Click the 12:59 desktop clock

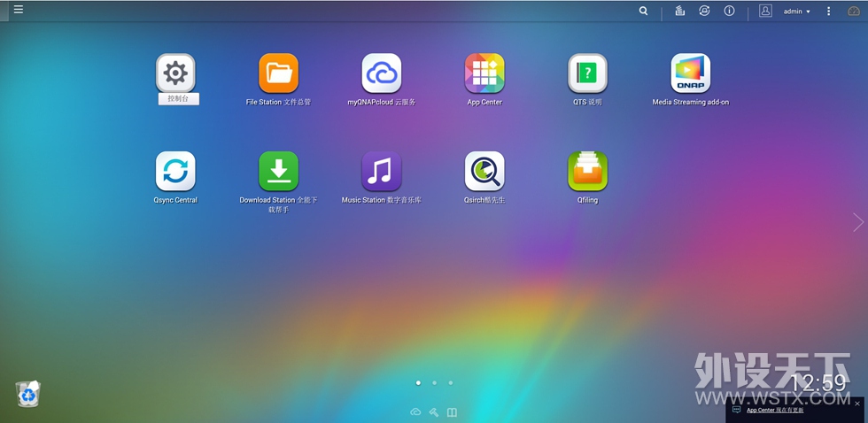(x=818, y=384)
